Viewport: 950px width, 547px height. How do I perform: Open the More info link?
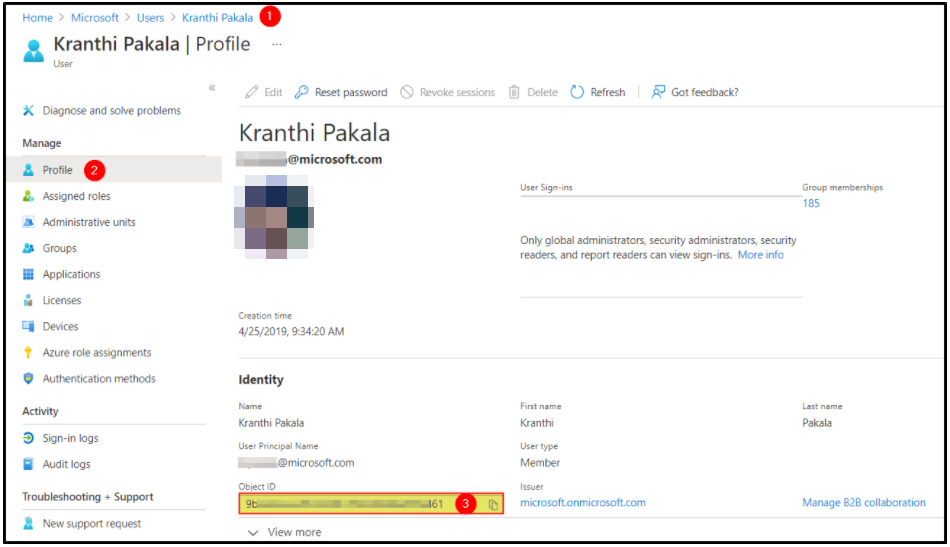click(760, 255)
